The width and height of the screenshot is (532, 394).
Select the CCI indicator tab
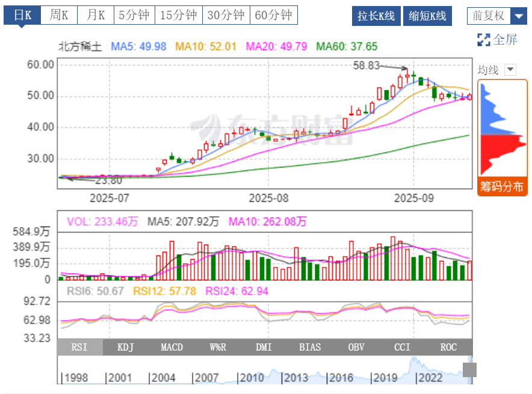402,347
